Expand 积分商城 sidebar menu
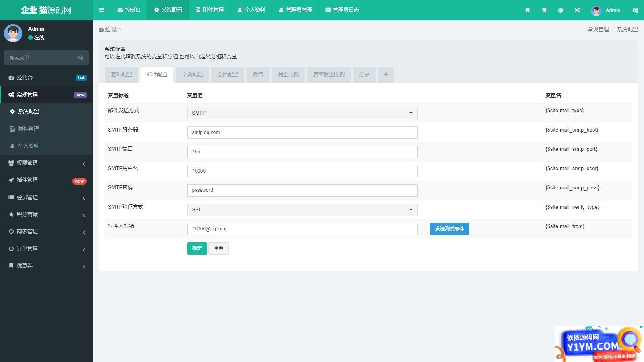Viewport: 644px width, 362px height. coord(46,214)
